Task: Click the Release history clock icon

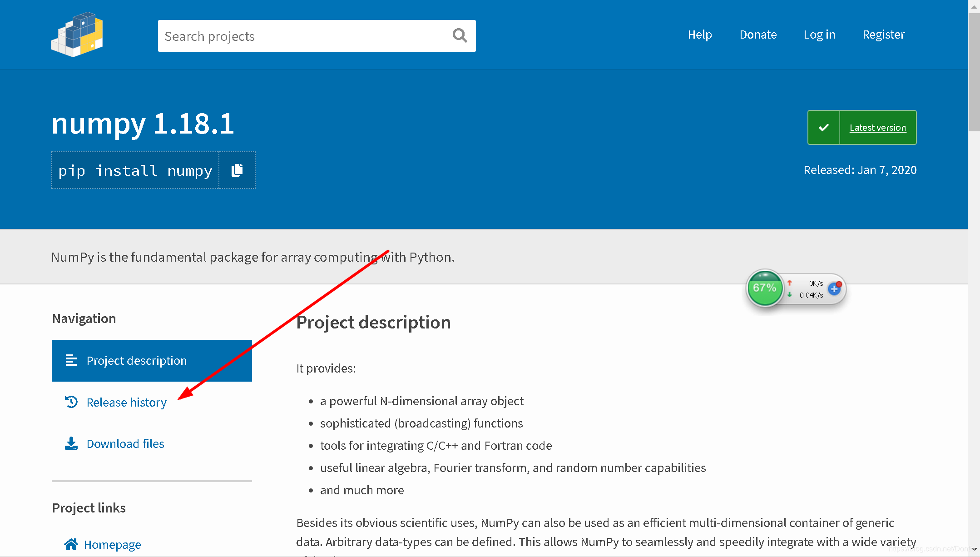Action: (x=71, y=402)
